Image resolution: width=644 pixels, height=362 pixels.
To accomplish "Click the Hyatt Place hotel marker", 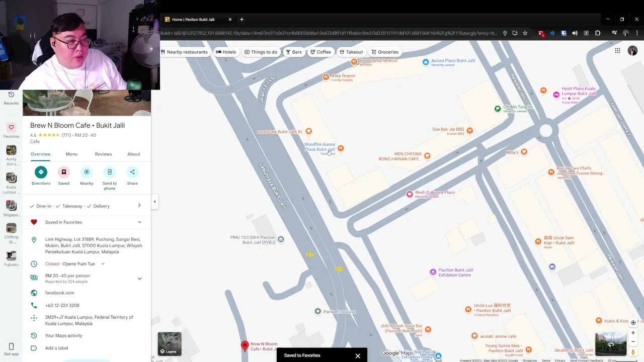I will point(556,95).
